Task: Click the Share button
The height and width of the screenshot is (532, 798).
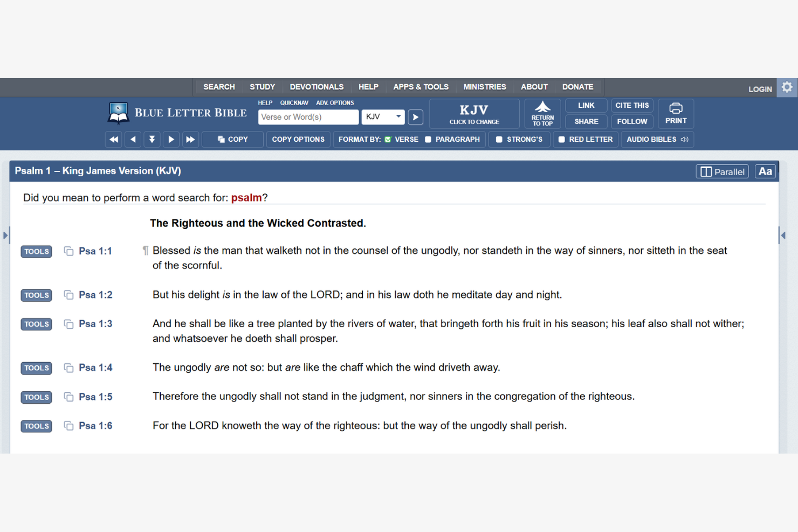Action: coord(586,122)
